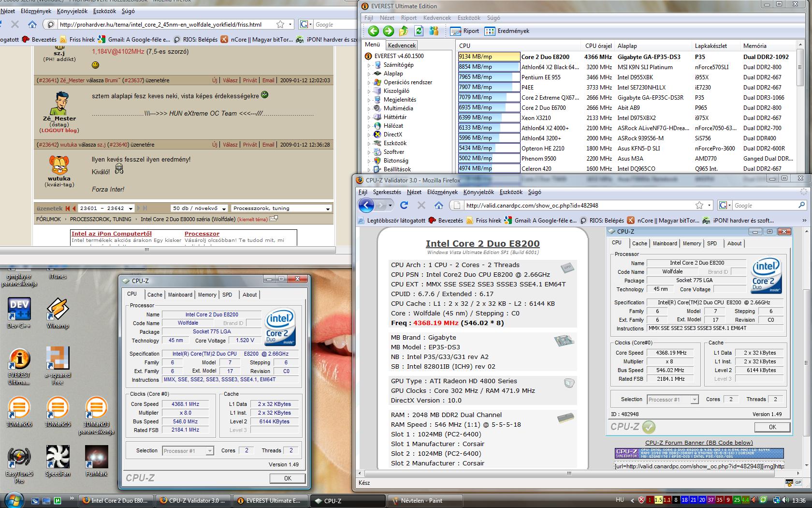Open the 50 db / növekvő dropdown
Viewport: 812px width, 508px height.
tap(199, 209)
